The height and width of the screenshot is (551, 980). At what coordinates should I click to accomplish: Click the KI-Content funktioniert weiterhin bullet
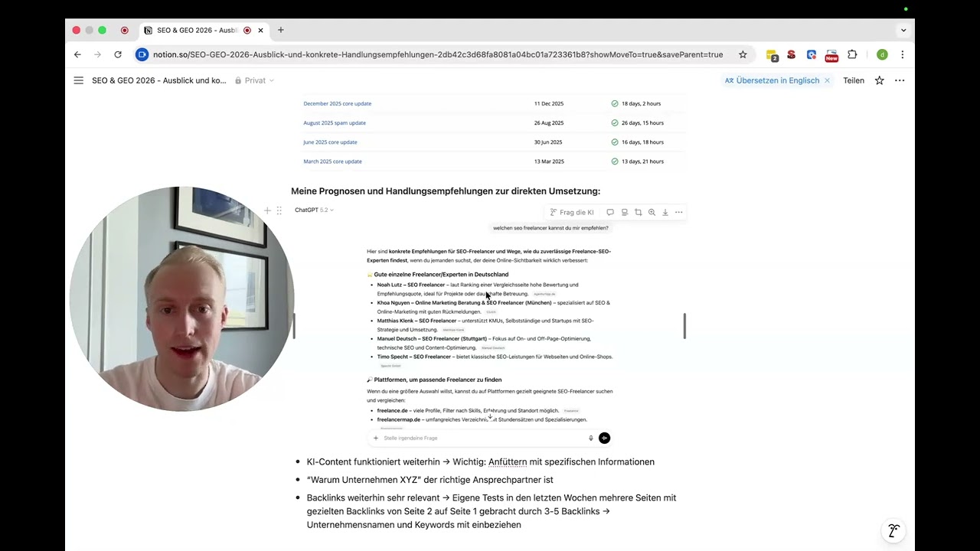pyautogui.click(x=481, y=462)
